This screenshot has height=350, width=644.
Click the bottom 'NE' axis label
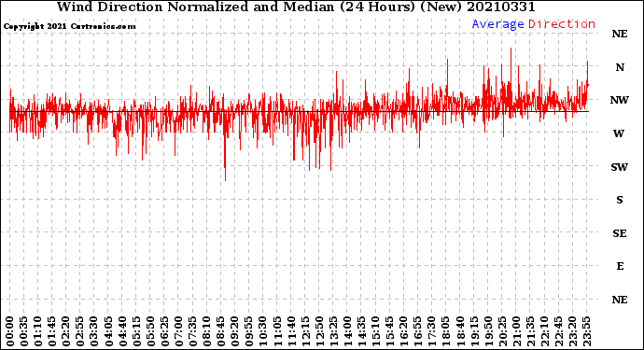[x=620, y=300]
